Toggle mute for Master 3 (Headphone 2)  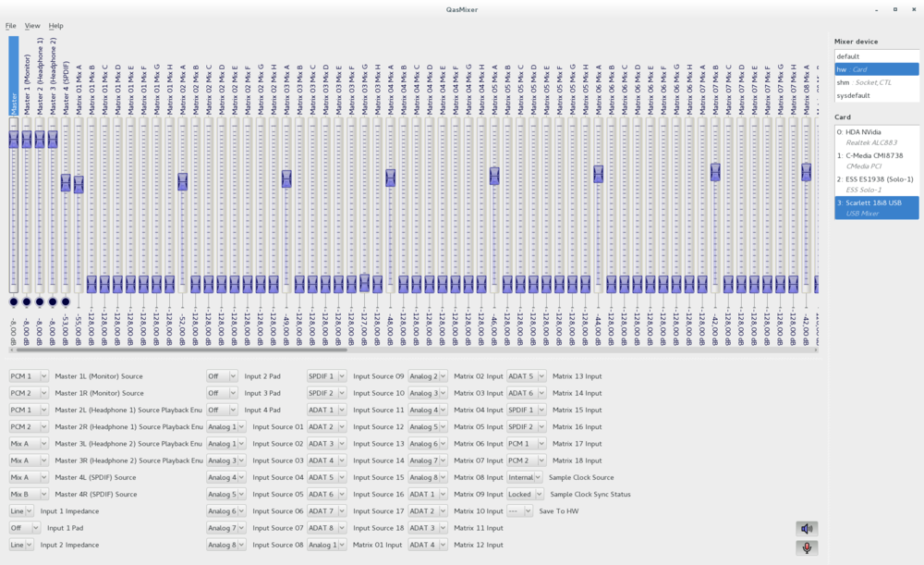[53, 302]
